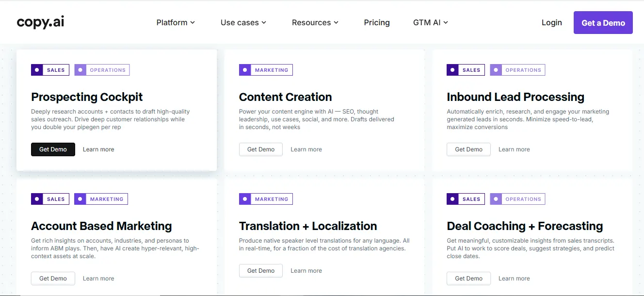Viewport: 644px width, 296px height.
Task: Open Learn more under Content Creation
Action: click(306, 149)
